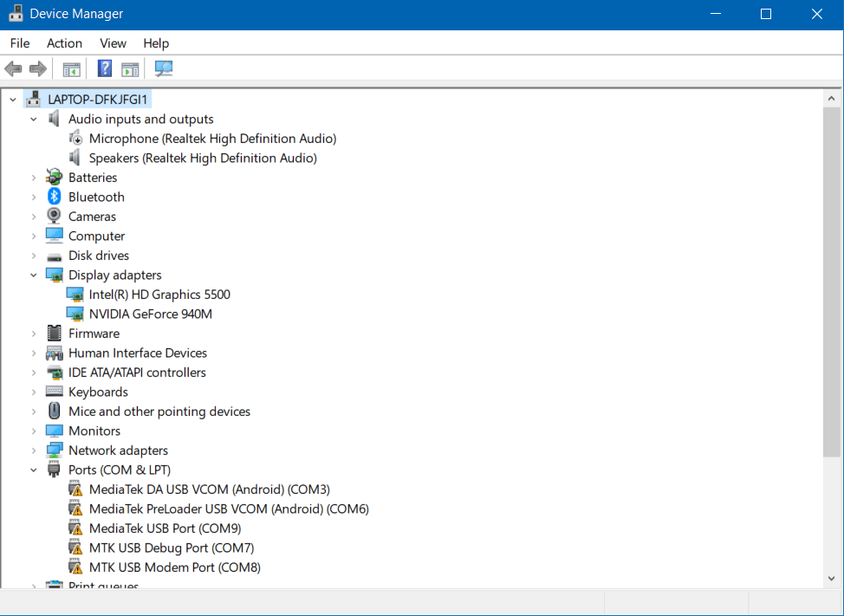Collapse the Audio inputs and outputs node
This screenshot has width=844, height=616.
34,120
